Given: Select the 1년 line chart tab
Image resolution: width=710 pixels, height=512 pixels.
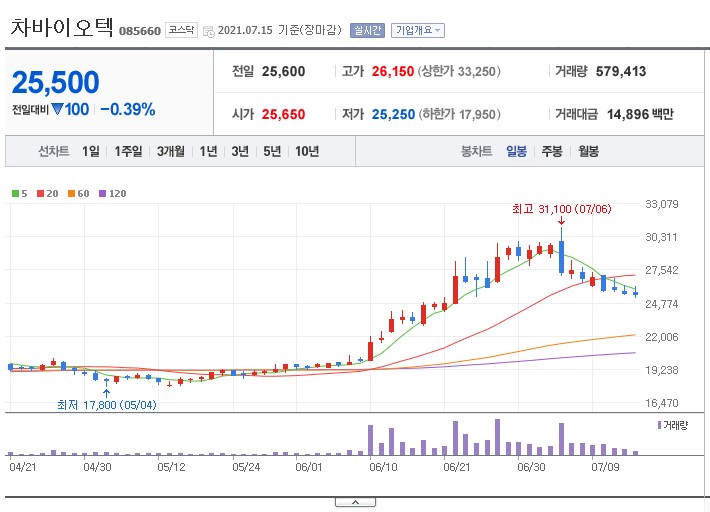Looking at the screenshot, I should point(208,151).
